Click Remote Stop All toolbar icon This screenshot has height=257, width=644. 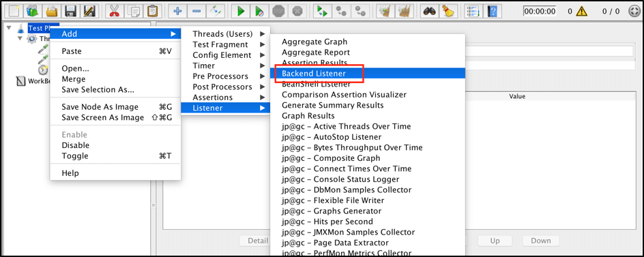[x=341, y=11]
